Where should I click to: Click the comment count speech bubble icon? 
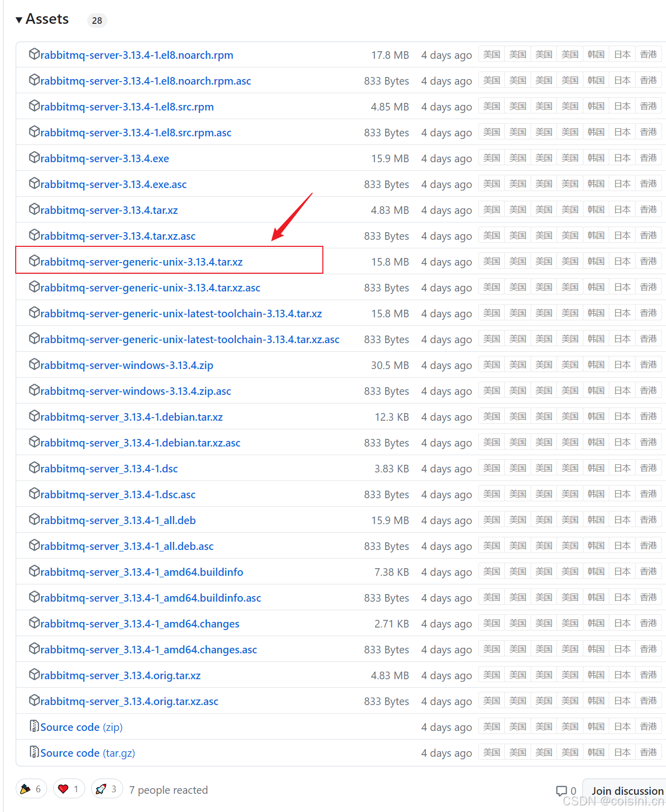[562, 791]
